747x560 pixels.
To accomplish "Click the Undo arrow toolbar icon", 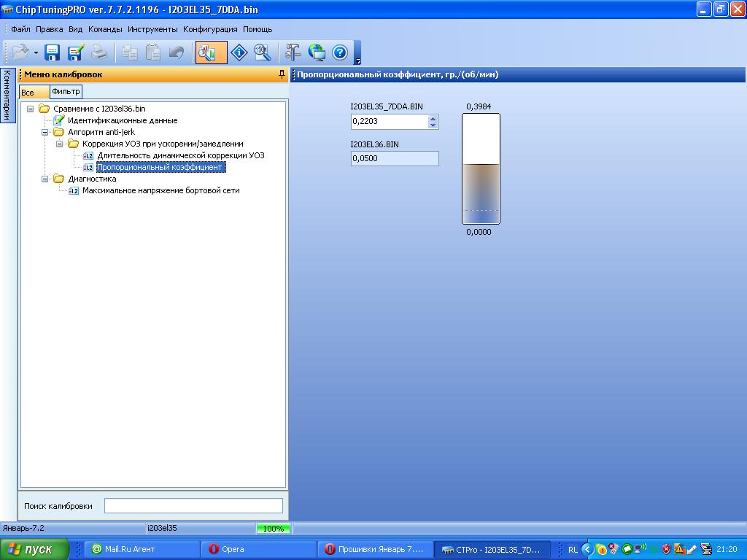I will point(177,52).
